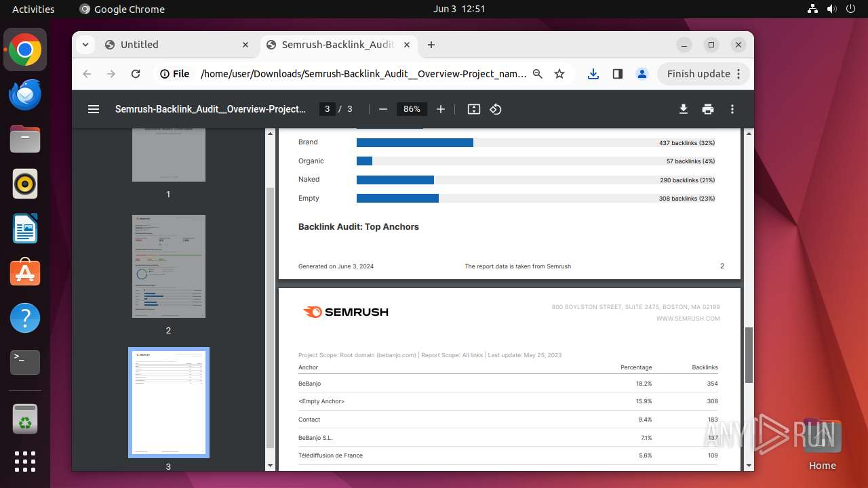
Task: Click the Empty backlinks bar
Action: pyautogui.click(x=397, y=199)
